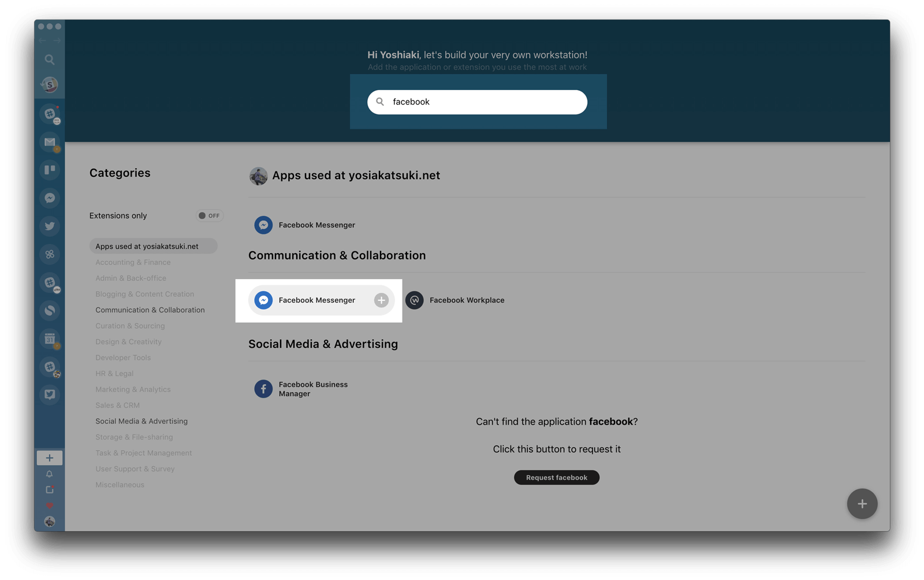The image size is (924, 580).
Task: Open the Station S logo icon in sidebar
Action: click(x=50, y=85)
